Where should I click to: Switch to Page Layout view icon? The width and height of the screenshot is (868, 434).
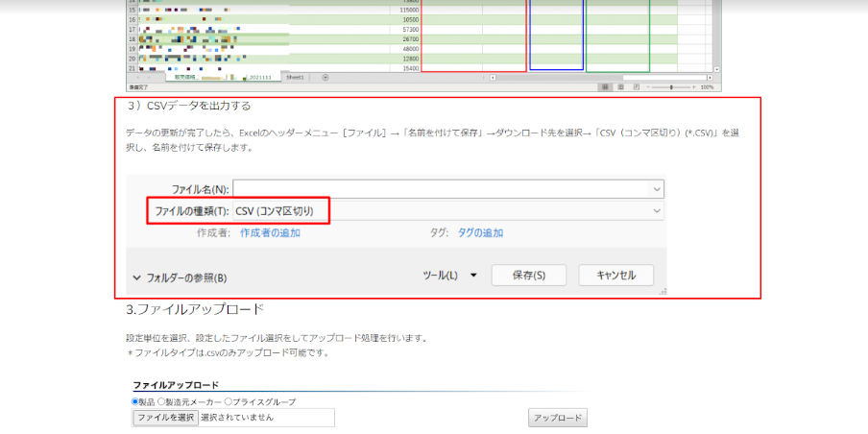[620, 86]
